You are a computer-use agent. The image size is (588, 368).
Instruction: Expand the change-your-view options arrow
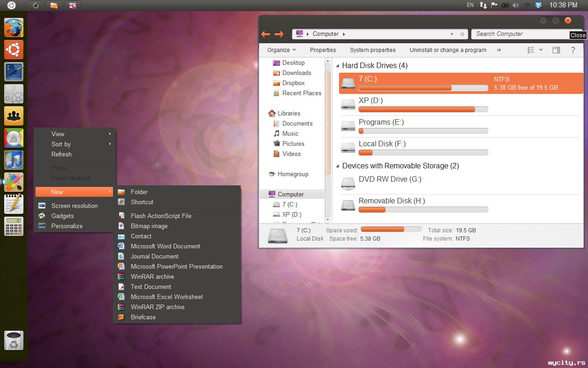point(541,50)
